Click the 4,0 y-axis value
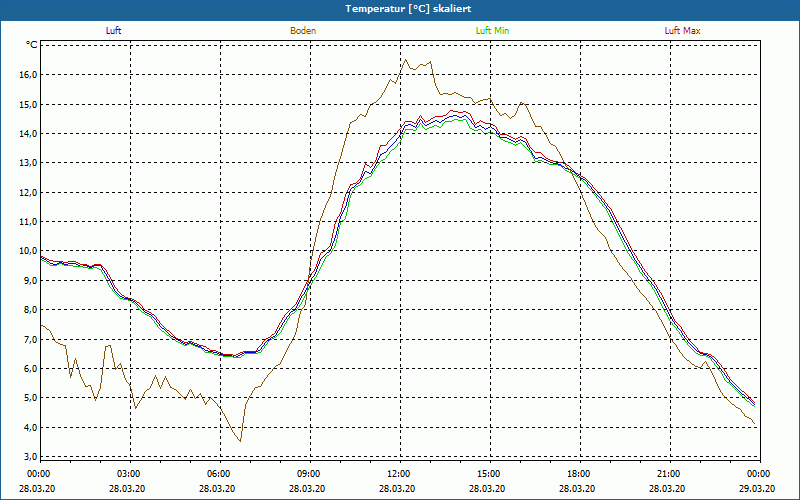Screen dimensions: 800x500 pos(31,428)
